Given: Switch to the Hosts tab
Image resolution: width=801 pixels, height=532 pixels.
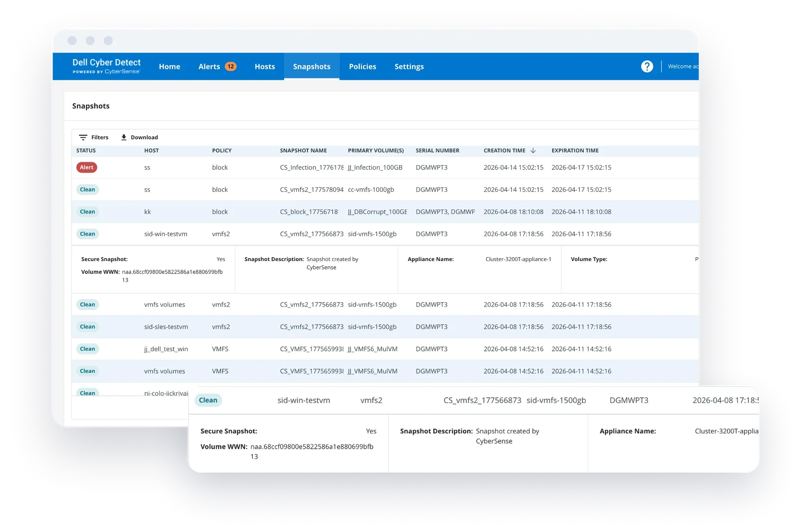Looking at the screenshot, I should (x=264, y=67).
